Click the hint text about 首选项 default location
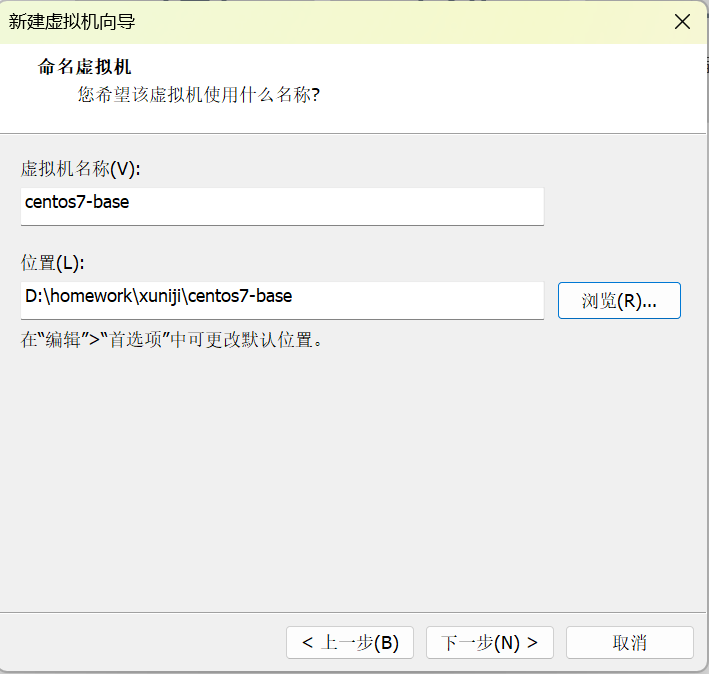 click(x=171, y=340)
